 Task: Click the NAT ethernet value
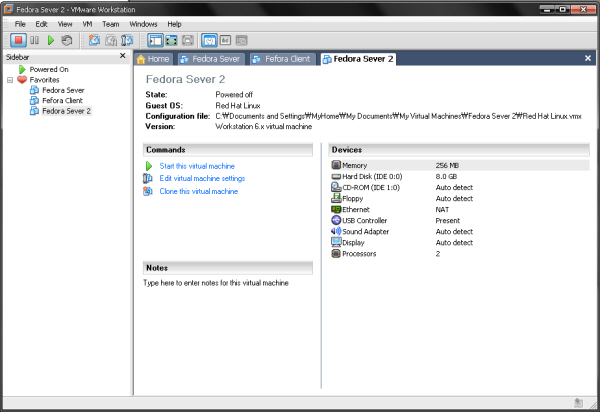[x=442, y=210]
